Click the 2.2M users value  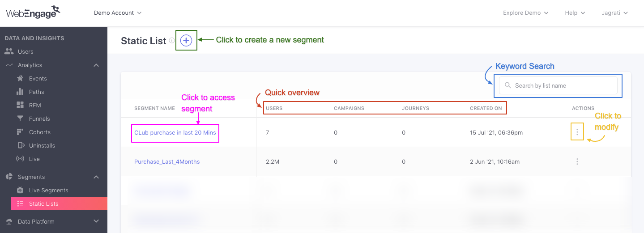pos(273,162)
